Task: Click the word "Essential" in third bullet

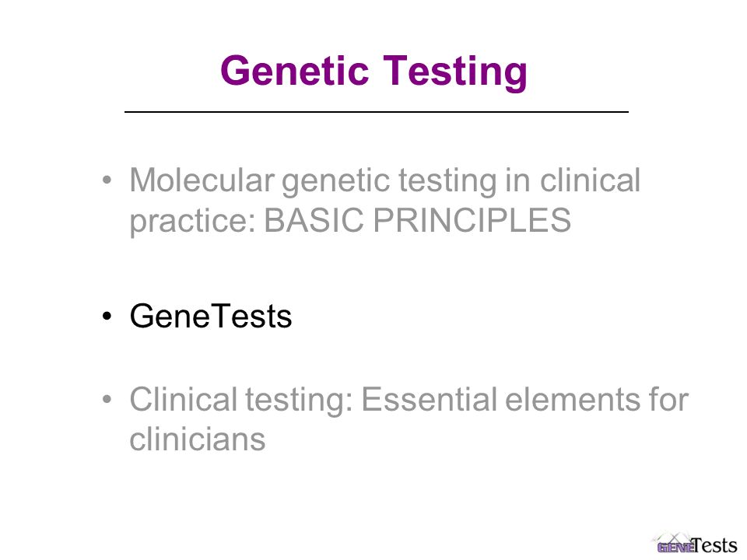Action: 430,399
